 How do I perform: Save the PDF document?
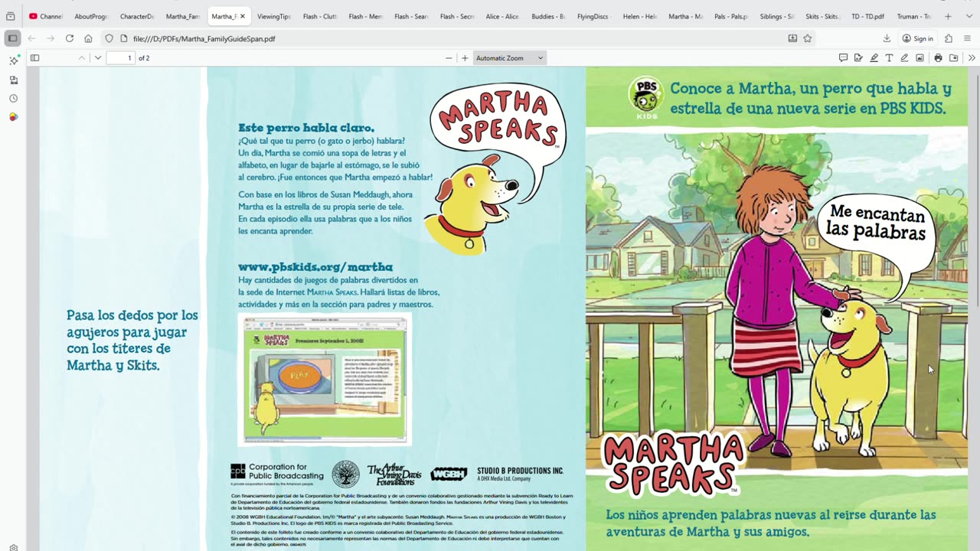(954, 58)
